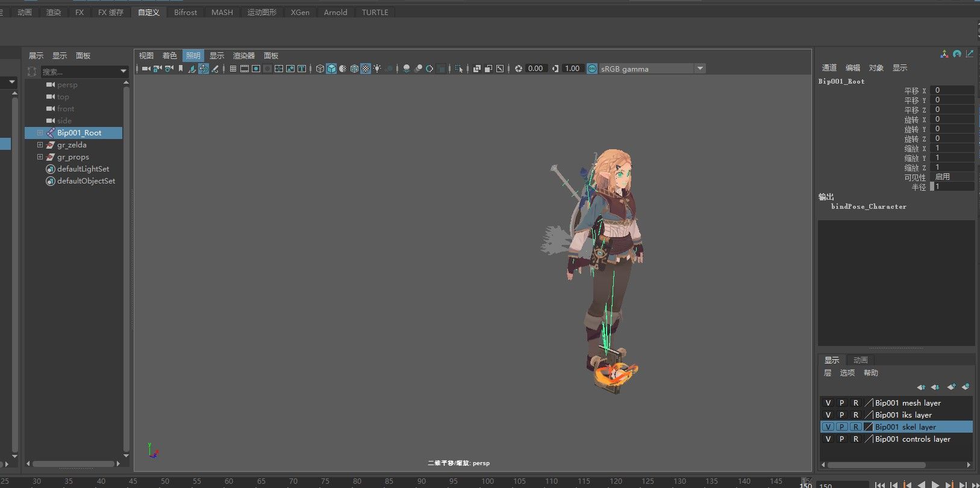Toggle the grid display icon in viewport toolbar
The width and height of the screenshot is (980, 488).
point(233,69)
